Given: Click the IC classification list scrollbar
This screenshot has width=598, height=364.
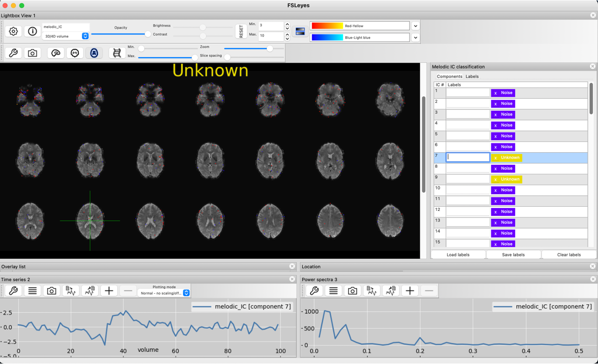Looking at the screenshot, I should point(591,99).
